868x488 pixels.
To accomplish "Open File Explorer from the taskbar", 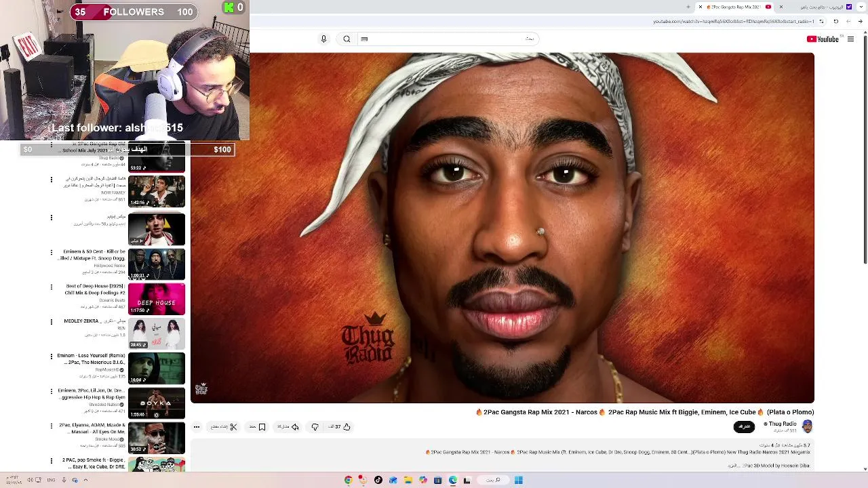I will [408, 480].
